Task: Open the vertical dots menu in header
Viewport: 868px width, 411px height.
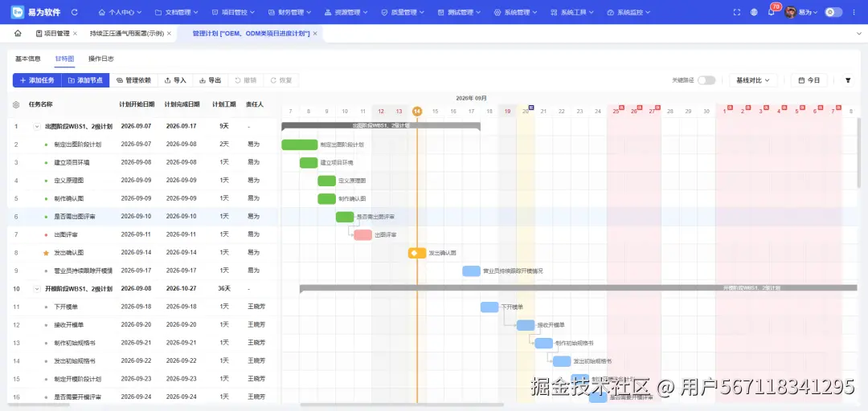Action: pos(854,12)
